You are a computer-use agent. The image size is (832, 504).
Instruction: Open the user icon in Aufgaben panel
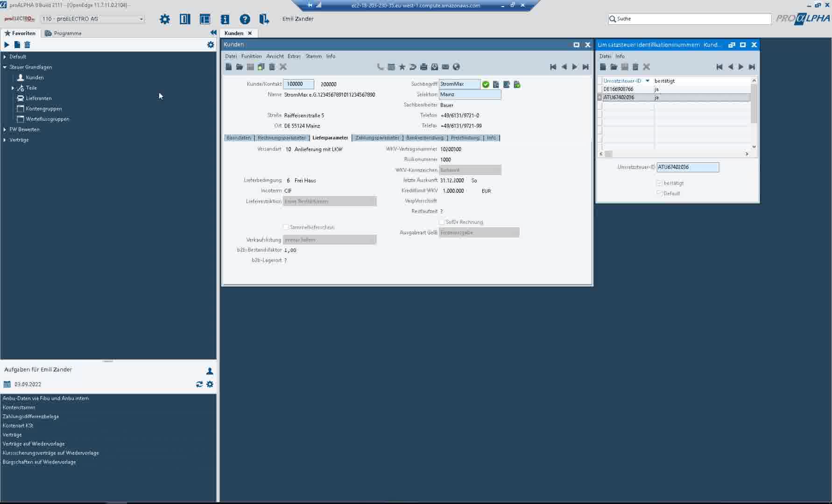point(210,371)
